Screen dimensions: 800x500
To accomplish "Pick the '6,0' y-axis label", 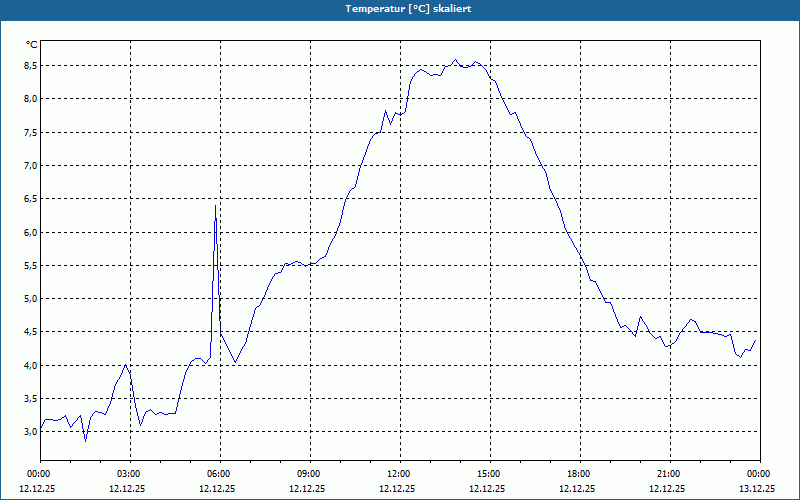I will tap(31, 232).
